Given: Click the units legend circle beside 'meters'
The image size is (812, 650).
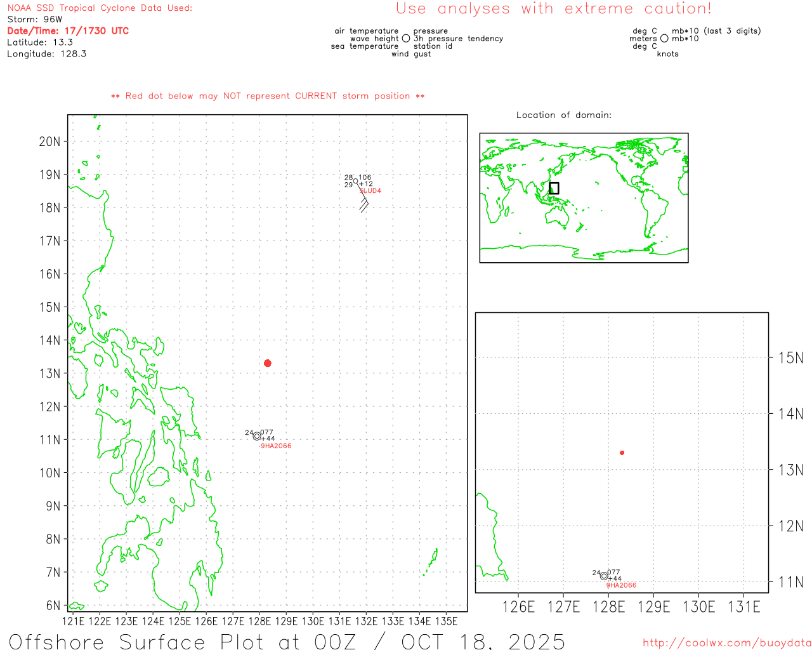Looking at the screenshot, I should 664,39.
